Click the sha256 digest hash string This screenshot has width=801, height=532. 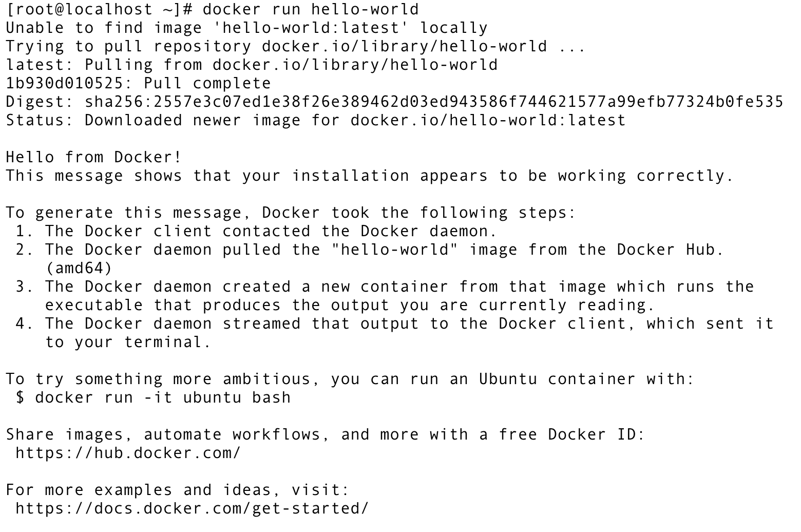click(x=434, y=102)
